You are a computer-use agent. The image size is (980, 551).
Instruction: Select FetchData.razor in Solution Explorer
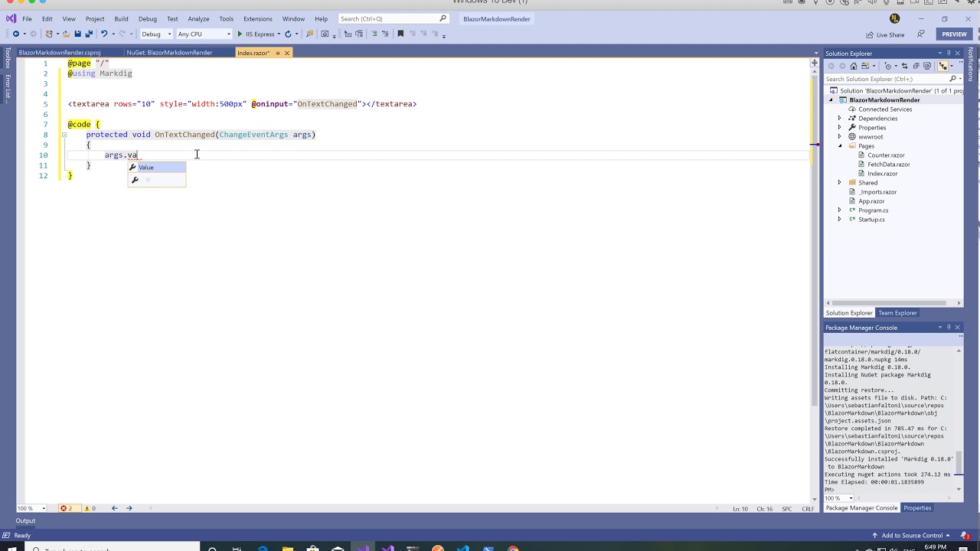(888, 165)
